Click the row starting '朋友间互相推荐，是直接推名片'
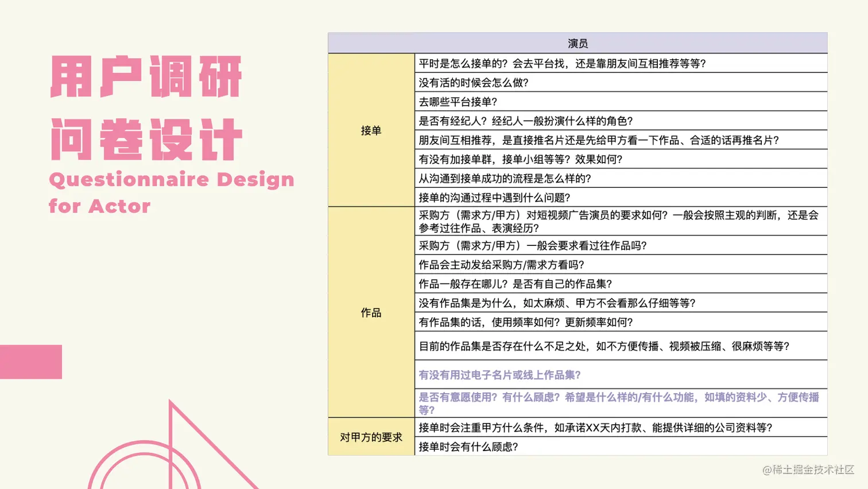Image resolution: width=868 pixels, height=489 pixels. pyautogui.click(x=621, y=140)
